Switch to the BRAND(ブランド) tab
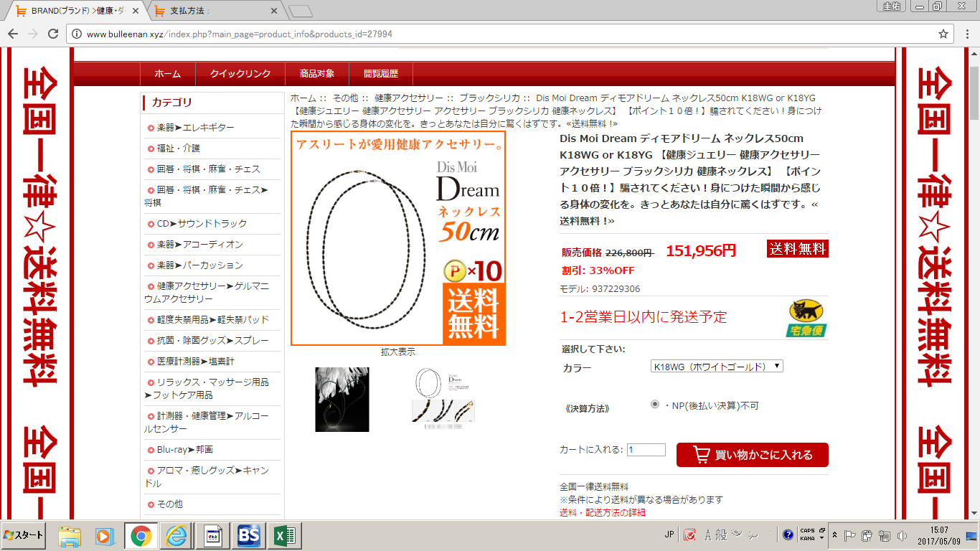The image size is (980, 551). point(75,11)
